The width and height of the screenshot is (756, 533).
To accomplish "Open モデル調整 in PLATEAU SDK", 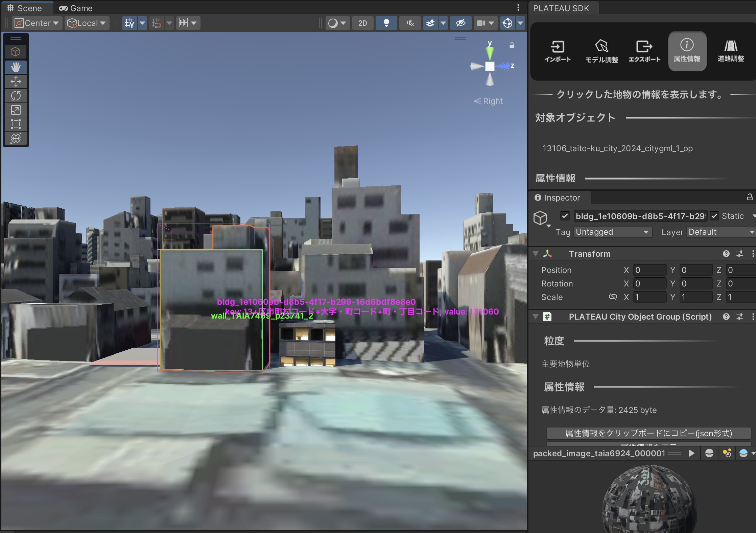I will point(601,51).
